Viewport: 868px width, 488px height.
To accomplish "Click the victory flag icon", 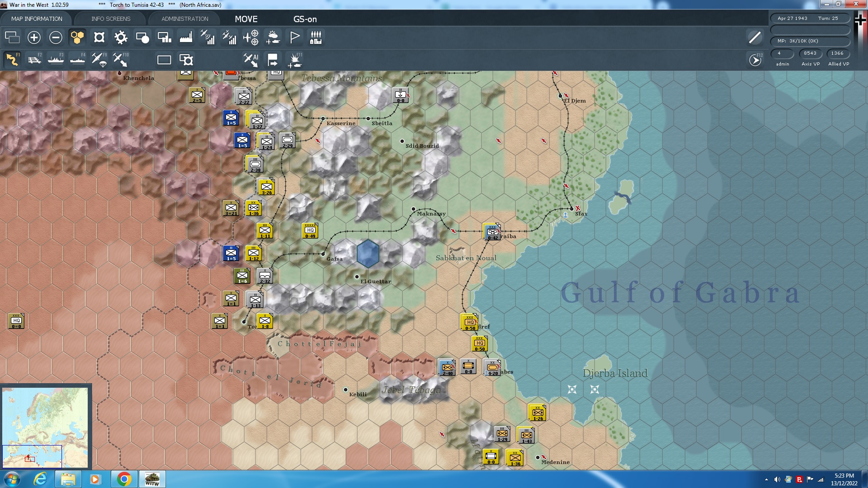I will pos(294,38).
